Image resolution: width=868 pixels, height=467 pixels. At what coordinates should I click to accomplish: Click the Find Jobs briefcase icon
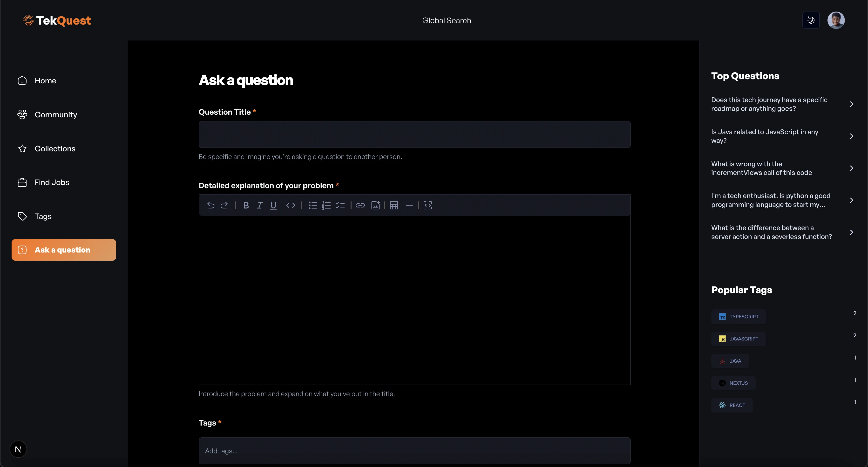[22, 182]
